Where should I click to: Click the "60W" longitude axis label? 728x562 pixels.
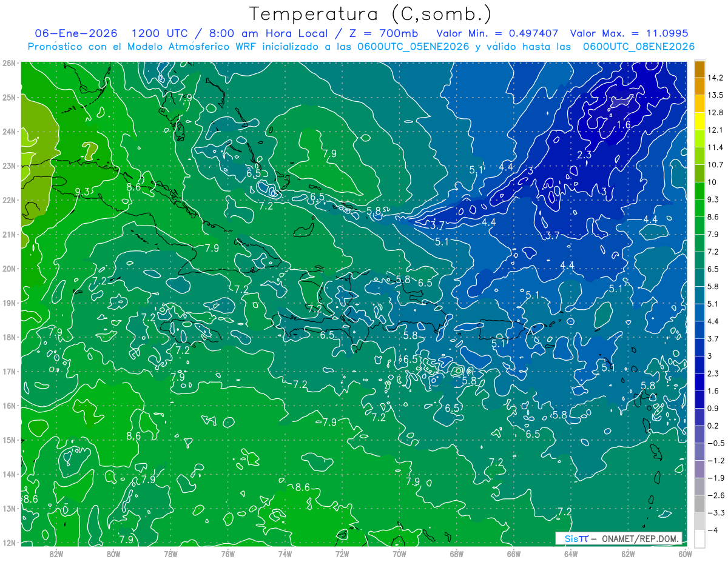point(685,553)
